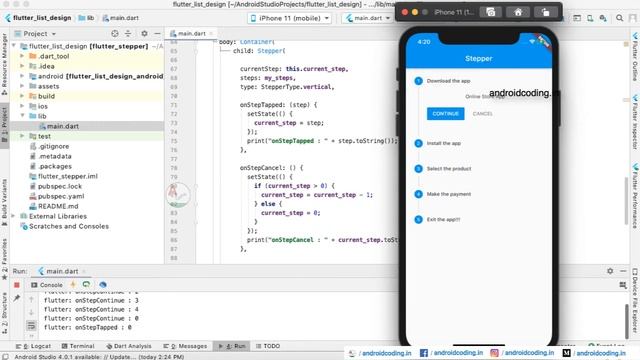
Task: Expand the android folder
Action: click(x=22, y=76)
